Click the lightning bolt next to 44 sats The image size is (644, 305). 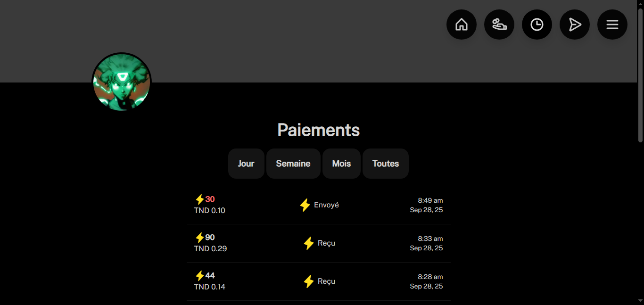pyautogui.click(x=199, y=276)
